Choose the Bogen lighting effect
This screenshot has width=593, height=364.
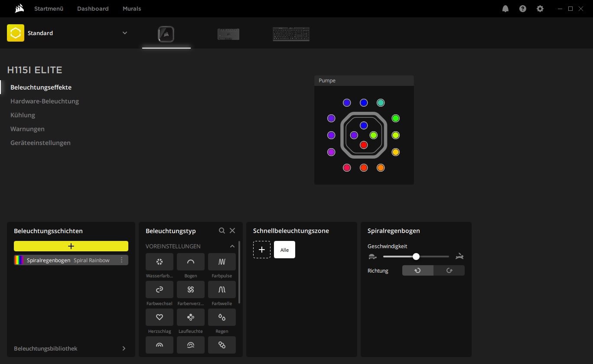coord(191,262)
